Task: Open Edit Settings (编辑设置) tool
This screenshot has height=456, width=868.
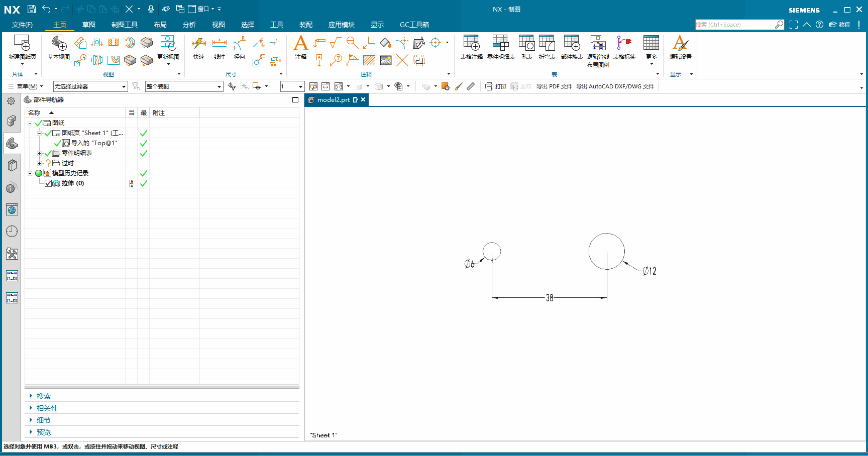Action: point(680,44)
